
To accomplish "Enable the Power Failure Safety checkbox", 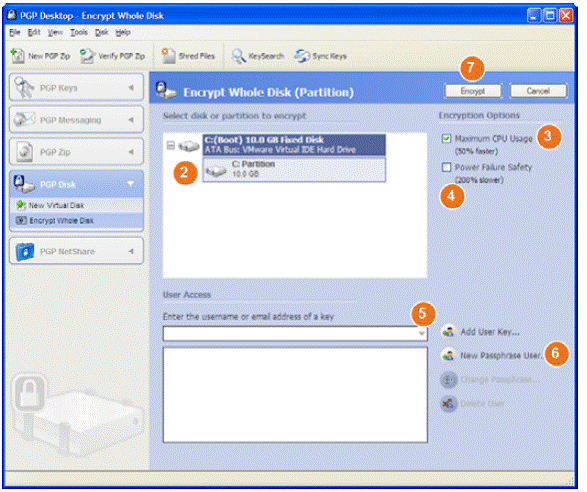I will coord(446,167).
